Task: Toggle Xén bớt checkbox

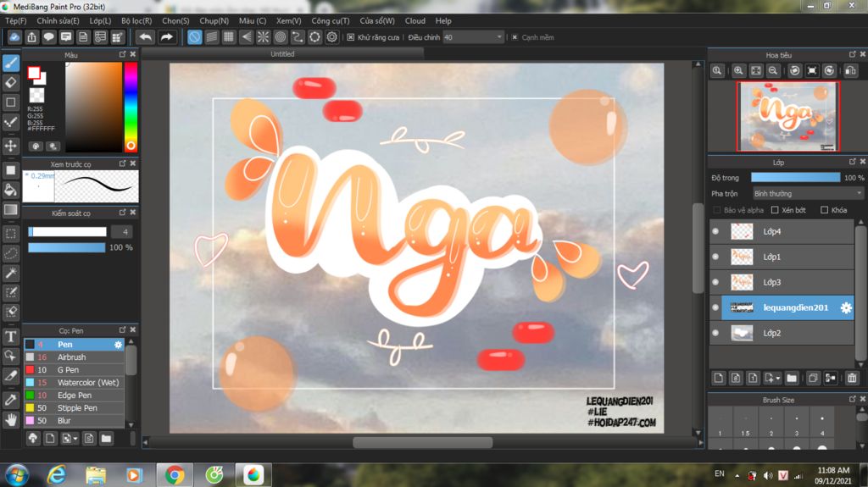Action: pyautogui.click(x=775, y=210)
